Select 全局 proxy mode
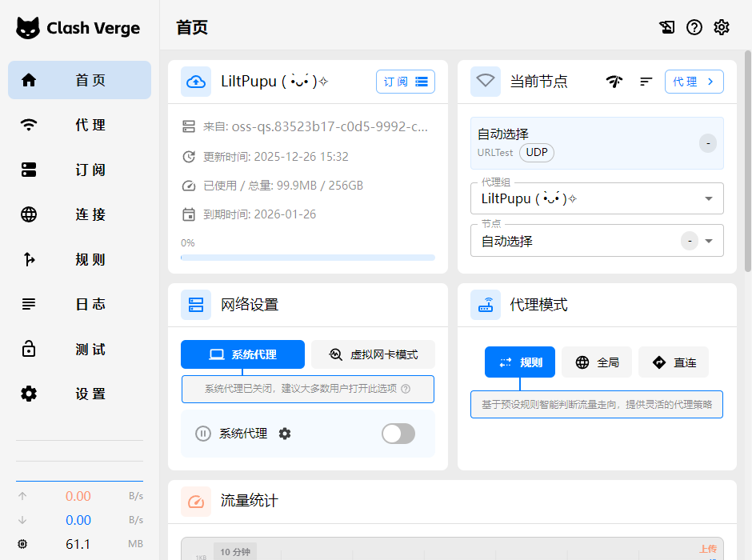Viewport: 752px width, 560px height. click(597, 362)
